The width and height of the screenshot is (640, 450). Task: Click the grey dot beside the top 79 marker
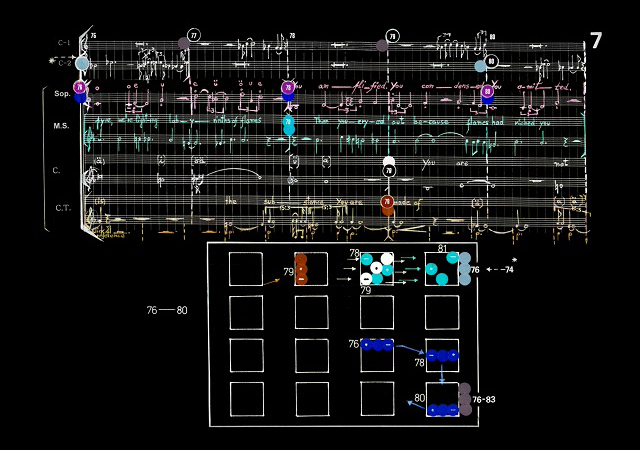tap(382, 45)
